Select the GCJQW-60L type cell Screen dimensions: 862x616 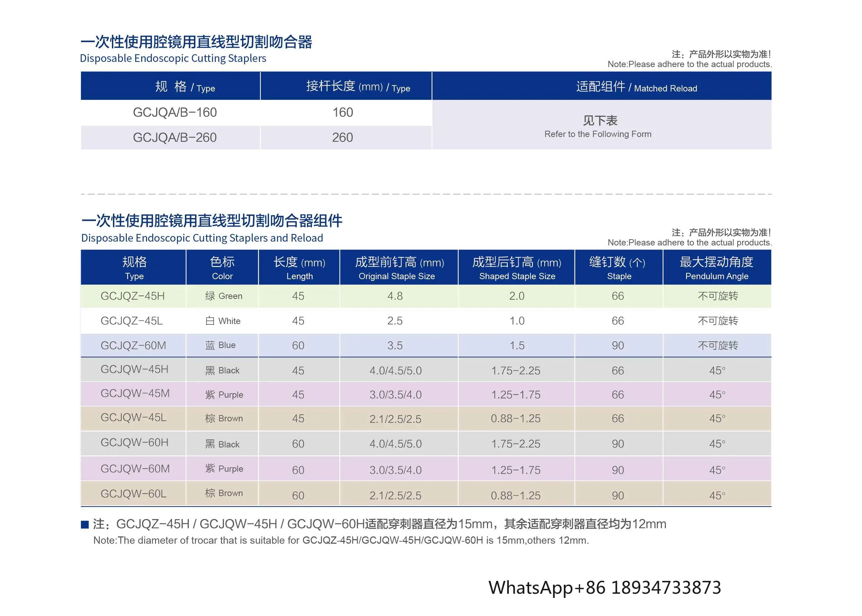click(133, 494)
